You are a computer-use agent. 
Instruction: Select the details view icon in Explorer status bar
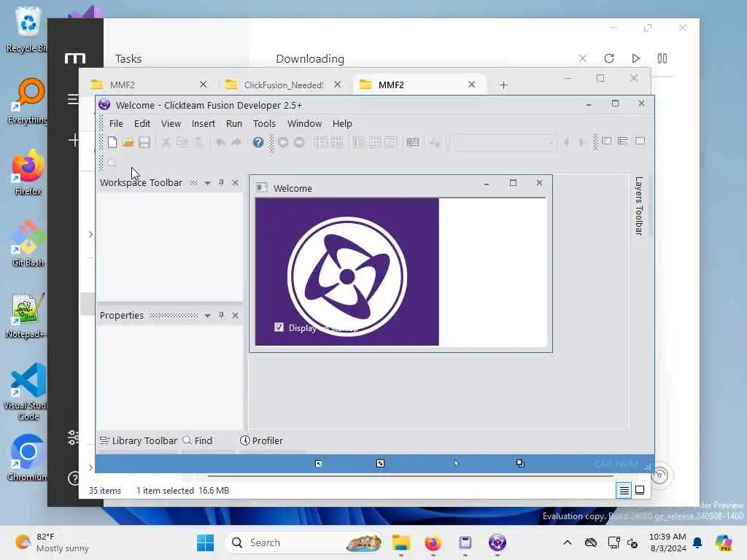pyautogui.click(x=624, y=490)
